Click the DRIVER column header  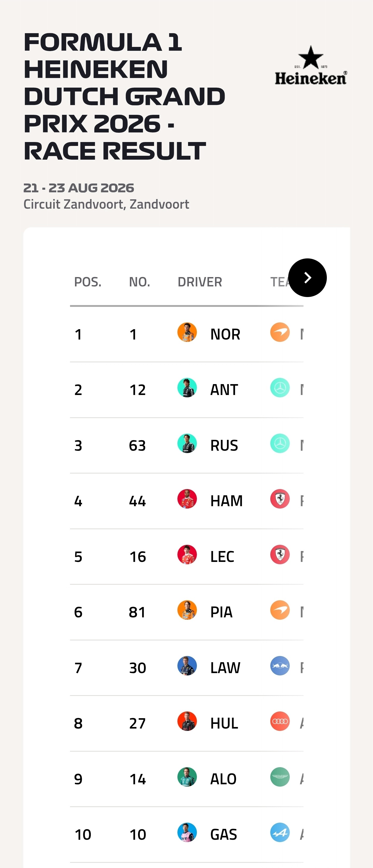[200, 282]
